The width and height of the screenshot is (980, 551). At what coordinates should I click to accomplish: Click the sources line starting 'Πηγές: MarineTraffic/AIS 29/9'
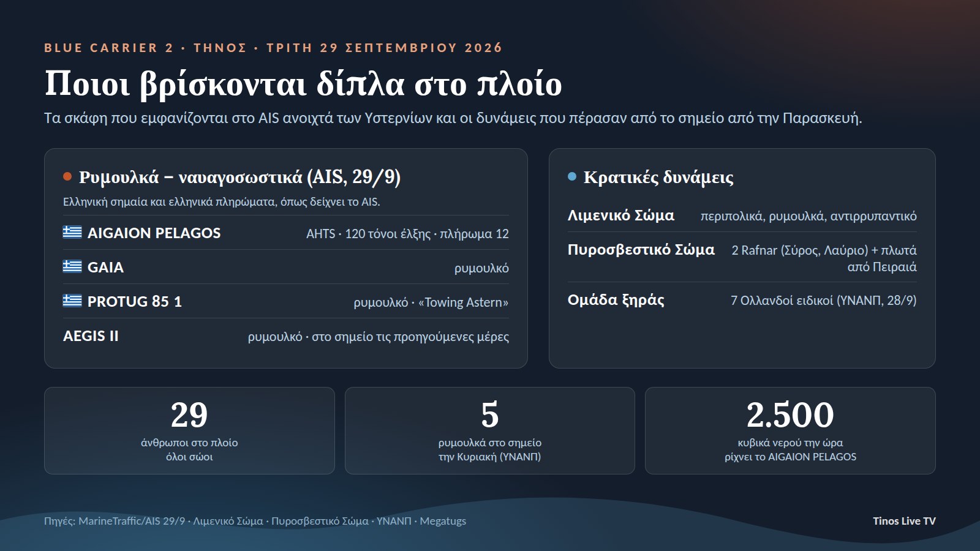255,521
